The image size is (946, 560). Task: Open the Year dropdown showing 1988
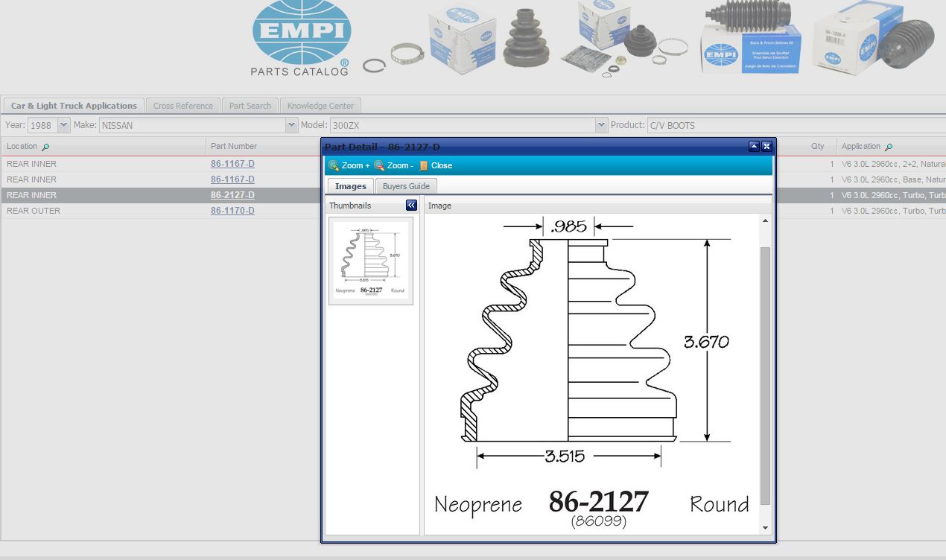63,125
